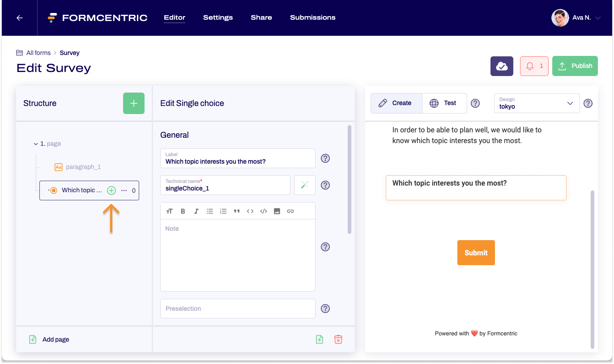This screenshot has width=614, height=364.
Task: Open the Settings tab
Action: tap(218, 18)
